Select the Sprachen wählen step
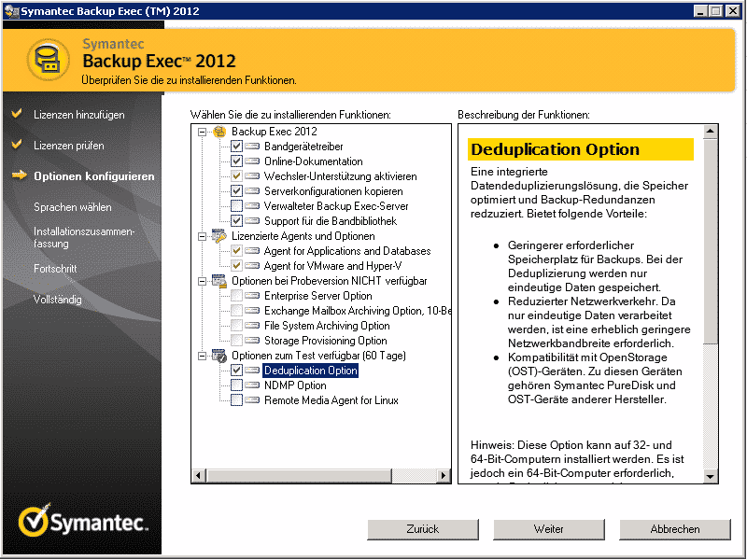This screenshot has height=560, width=747. point(73,207)
